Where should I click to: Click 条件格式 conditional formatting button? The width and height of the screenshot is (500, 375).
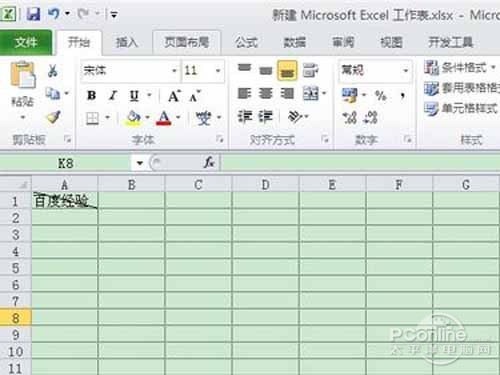click(461, 68)
